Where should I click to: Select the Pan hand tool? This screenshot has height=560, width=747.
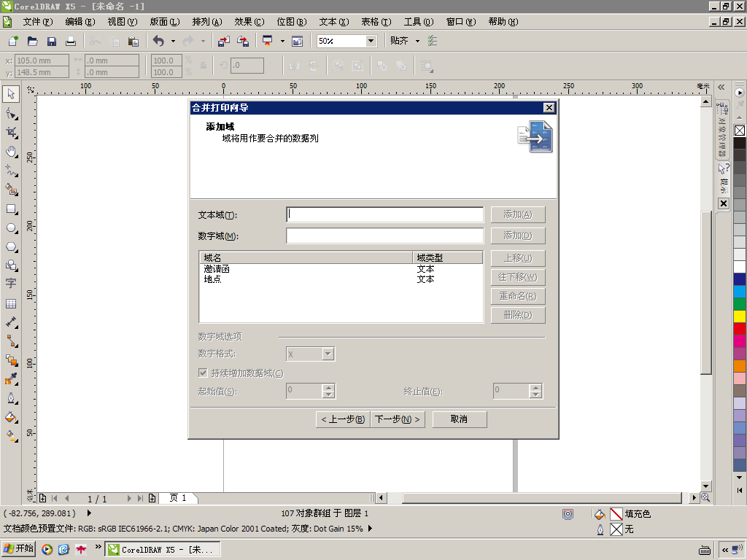point(11,152)
